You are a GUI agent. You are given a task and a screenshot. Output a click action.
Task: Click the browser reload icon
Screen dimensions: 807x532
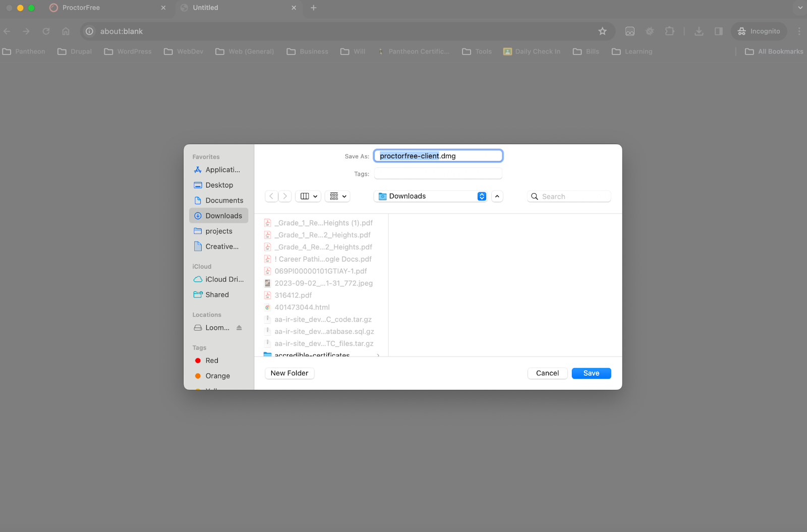pyautogui.click(x=46, y=31)
